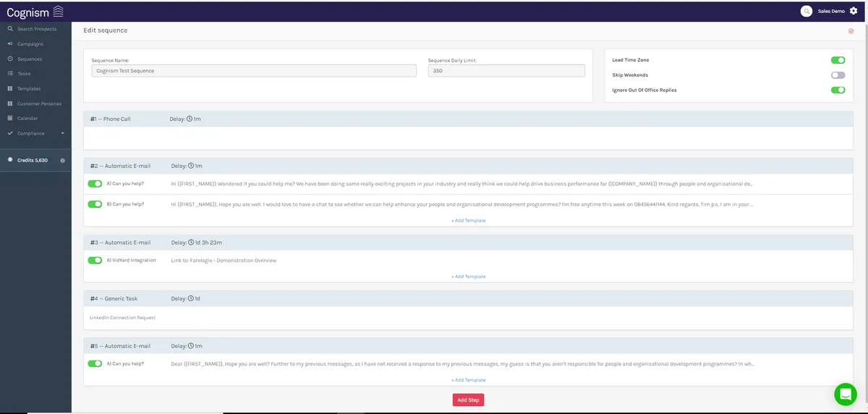The image size is (868, 414).
Task: Toggle step #5 template A switch
Action: 95,363
